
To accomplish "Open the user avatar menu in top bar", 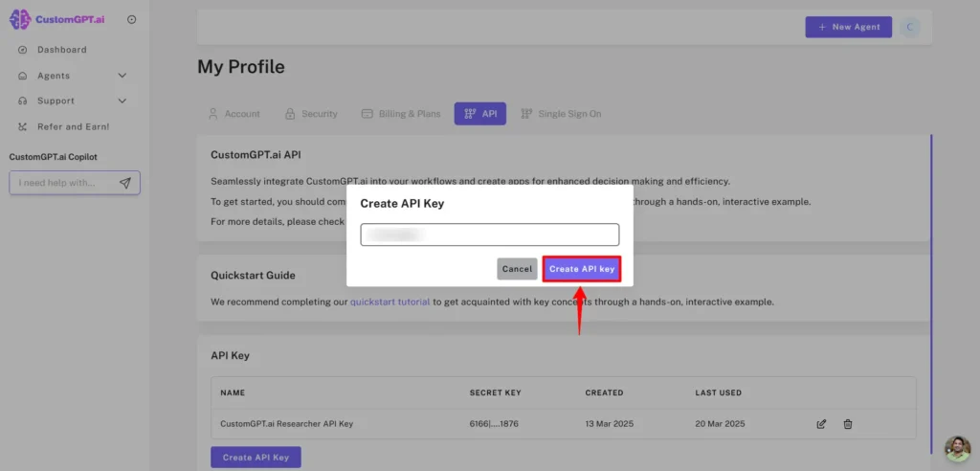I will 909,27.
